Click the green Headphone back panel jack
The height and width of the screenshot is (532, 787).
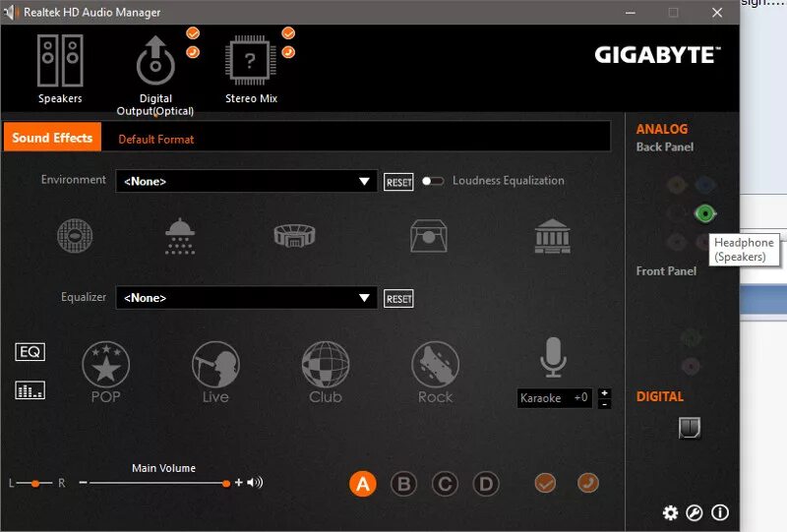pos(704,213)
